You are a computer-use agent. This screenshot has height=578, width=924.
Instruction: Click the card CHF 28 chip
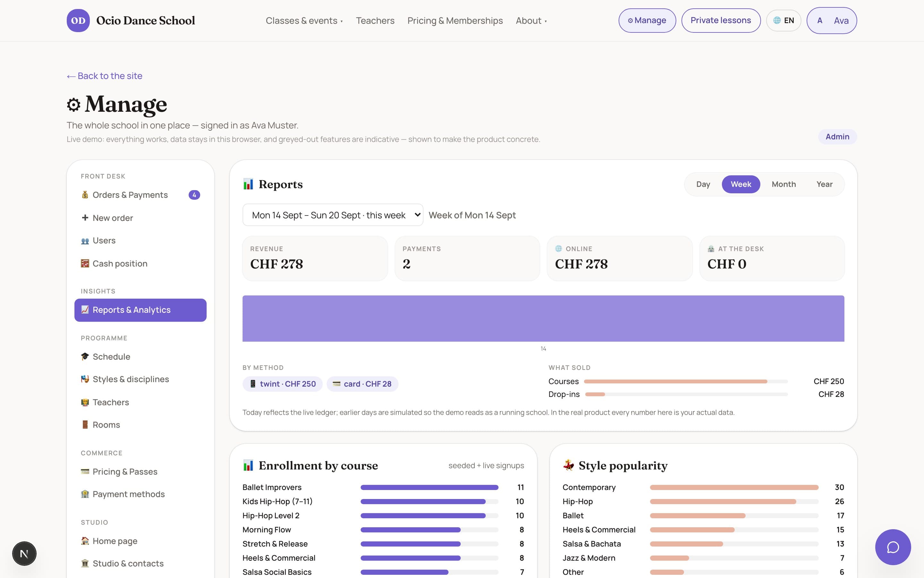(362, 384)
